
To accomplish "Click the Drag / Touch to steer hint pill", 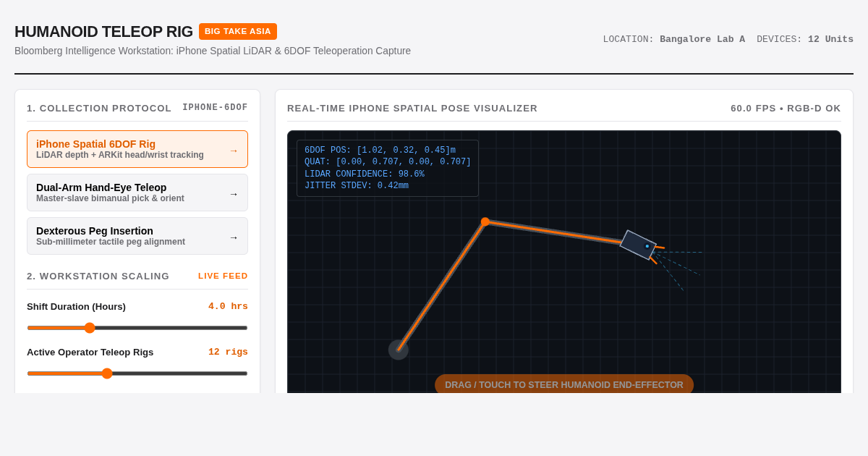I will click(x=564, y=384).
